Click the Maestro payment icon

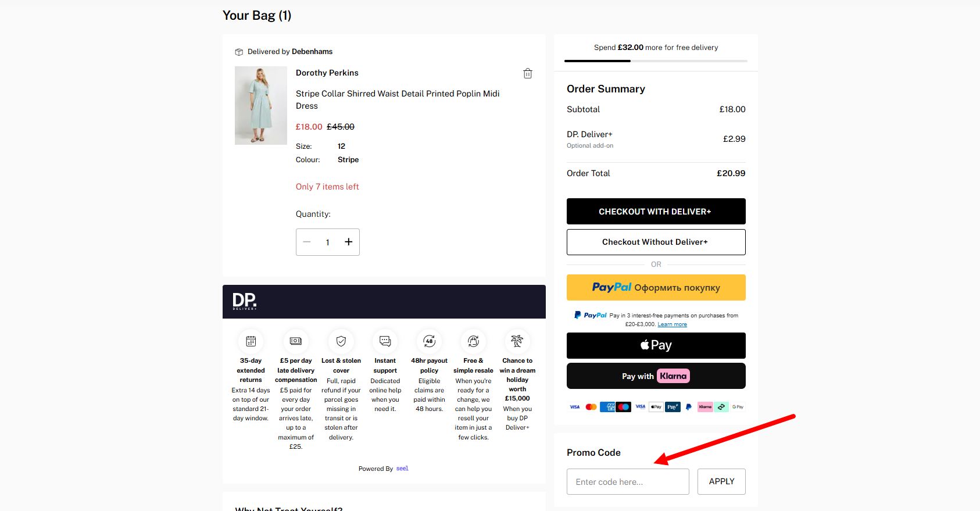click(x=624, y=407)
